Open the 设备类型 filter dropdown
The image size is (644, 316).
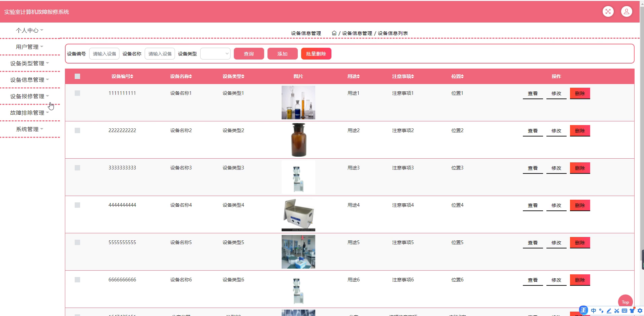pos(215,54)
